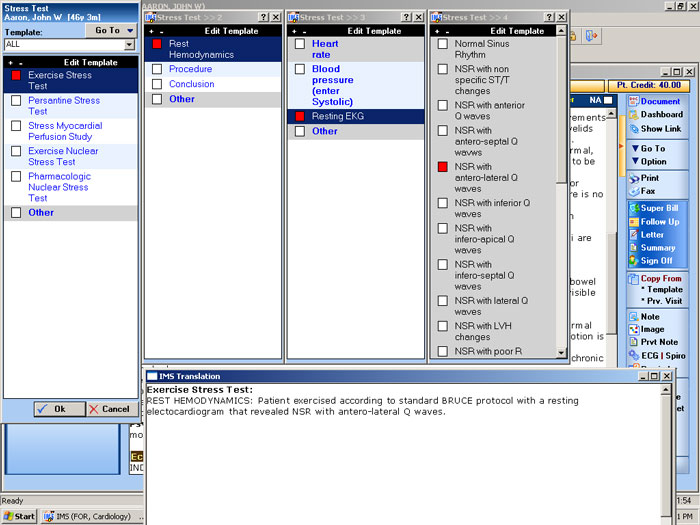Expand the Option menu in side panel
Image resolution: width=700 pixels, height=525 pixels.
pyautogui.click(x=649, y=162)
